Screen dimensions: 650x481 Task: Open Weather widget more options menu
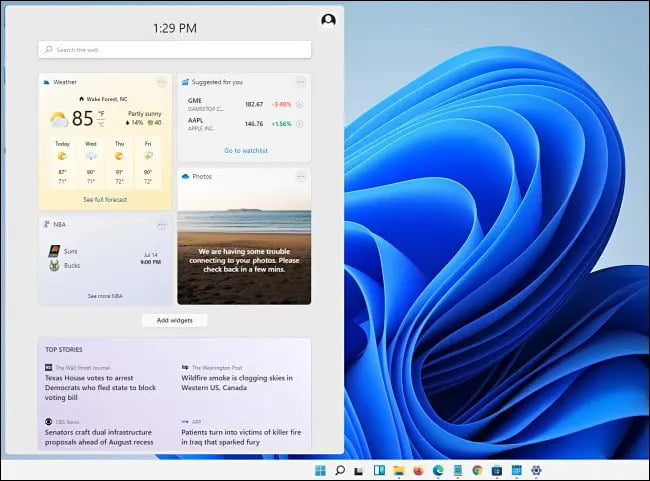(161, 82)
